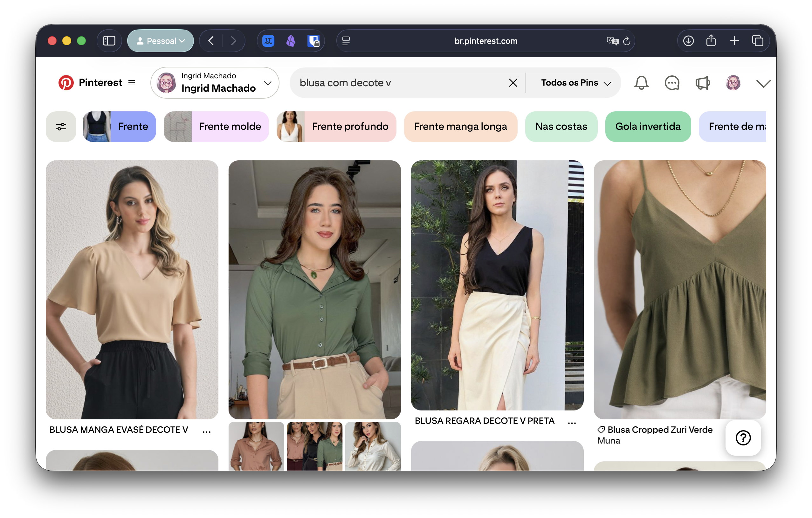
Task: Click the hamburger menu beside Pinterest logo
Action: click(132, 82)
